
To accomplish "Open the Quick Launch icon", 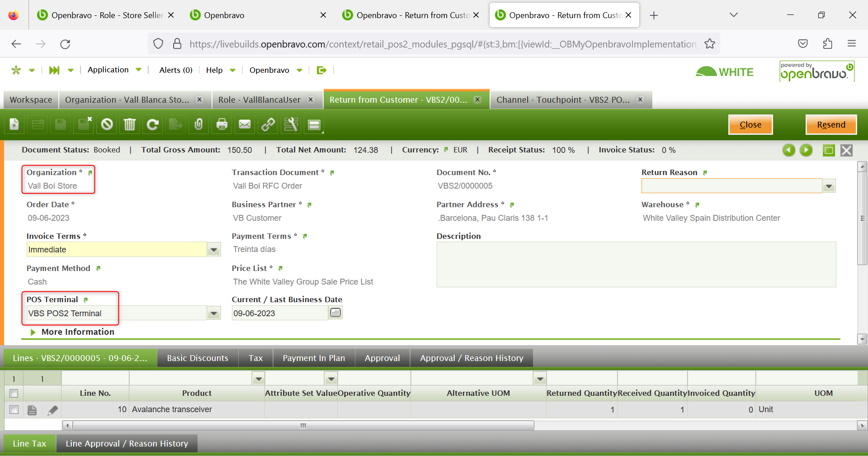I will coord(54,70).
